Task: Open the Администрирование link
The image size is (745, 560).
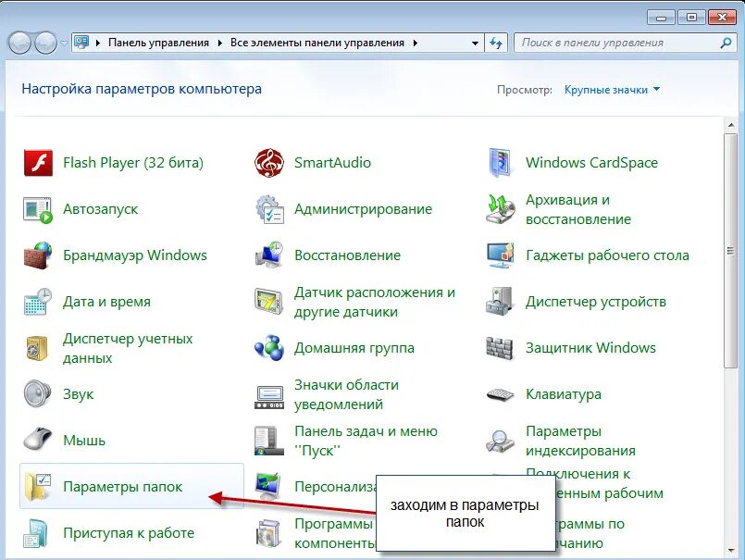Action: [363, 209]
